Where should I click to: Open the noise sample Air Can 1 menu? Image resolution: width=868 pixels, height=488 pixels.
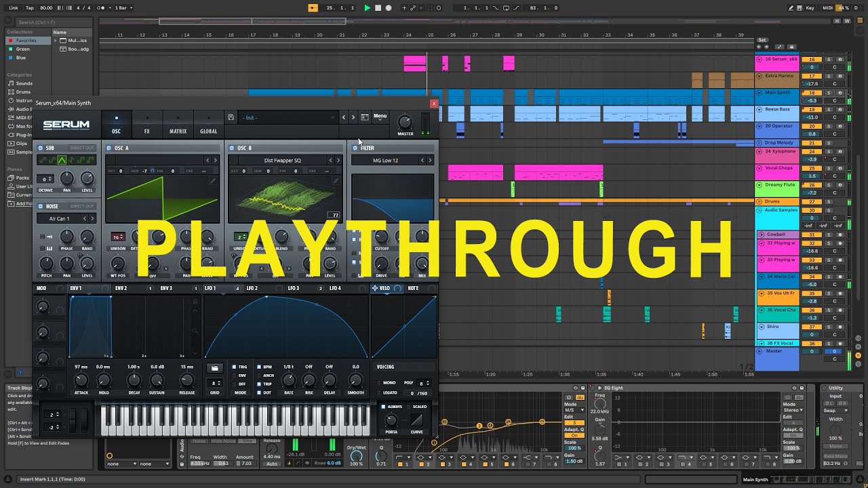[x=58, y=219]
